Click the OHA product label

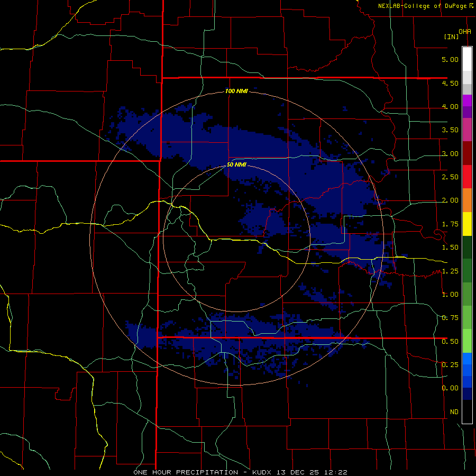pyautogui.click(x=465, y=32)
